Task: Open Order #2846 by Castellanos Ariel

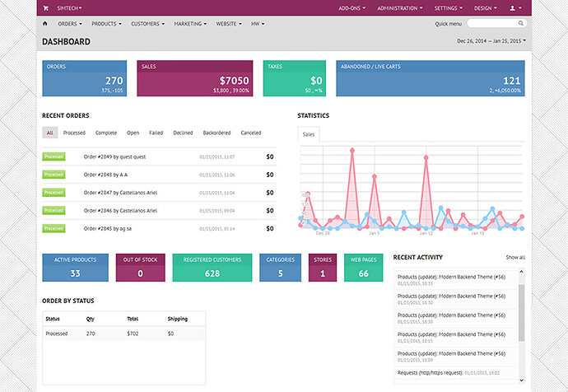Action: [120, 211]
